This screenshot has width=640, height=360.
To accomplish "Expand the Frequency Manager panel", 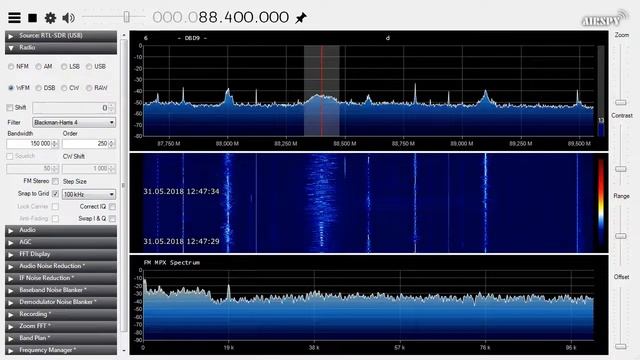I will pyautogui.click(x=61, y=350).
